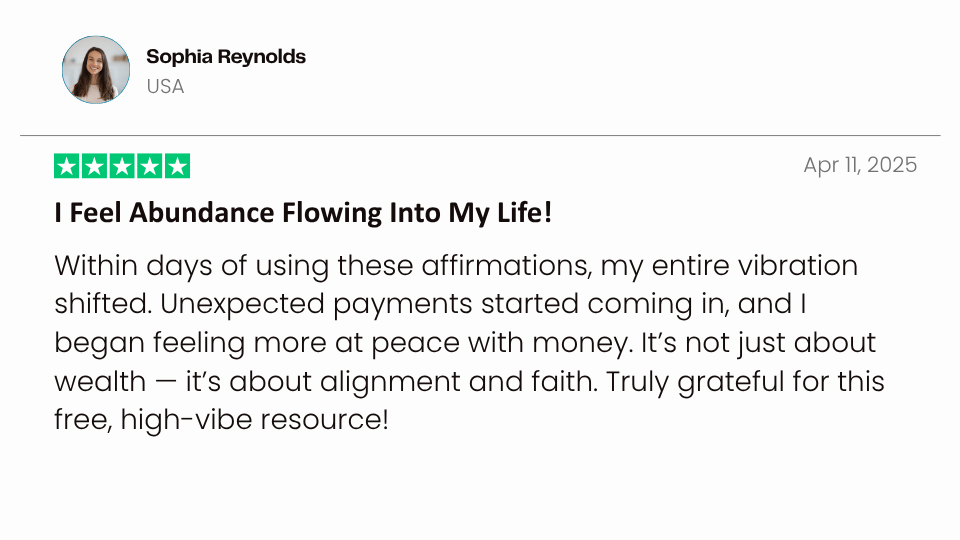Screen dimensions: 960x540
Task: Click the phrase "high-vibe resource!"
Action: tap(254, 419)
